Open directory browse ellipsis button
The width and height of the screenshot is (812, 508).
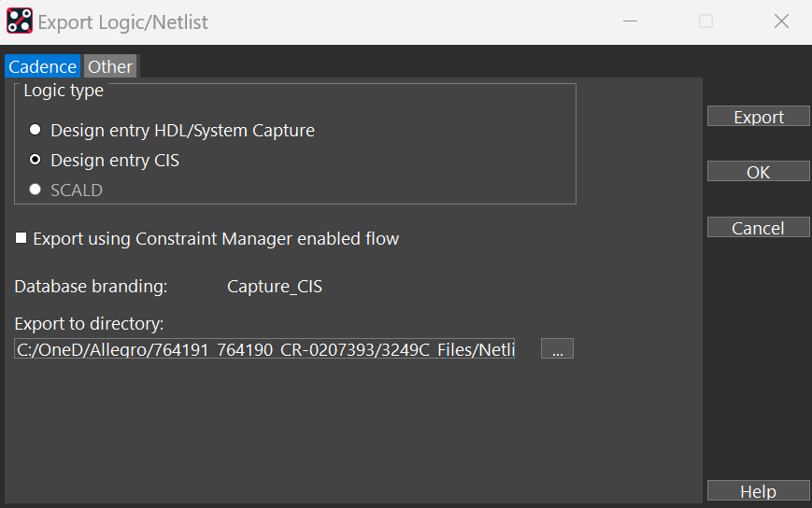tap(557, 349)
